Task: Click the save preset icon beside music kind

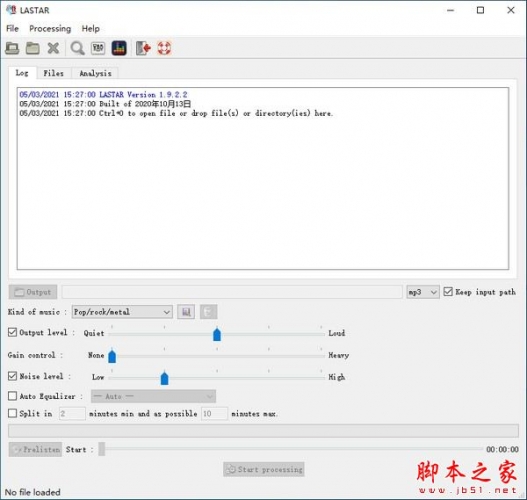Action: click(186, 312)
